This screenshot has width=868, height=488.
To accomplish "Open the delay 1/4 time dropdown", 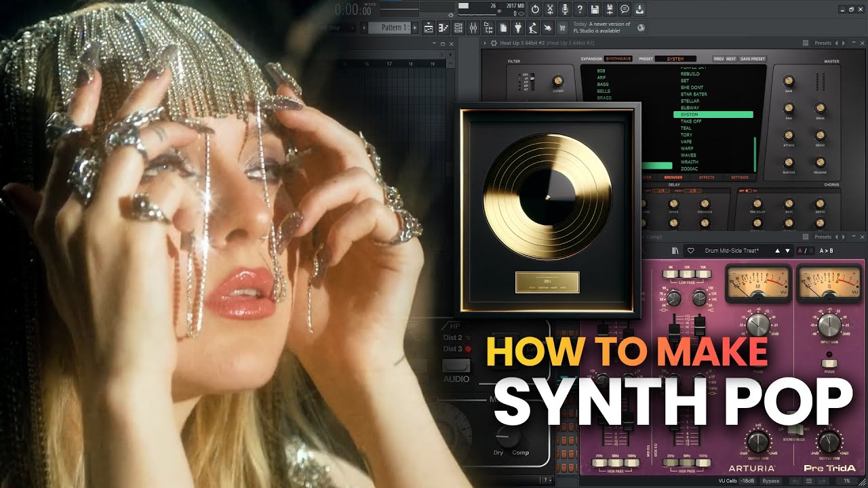I will (x=661, y=190).
